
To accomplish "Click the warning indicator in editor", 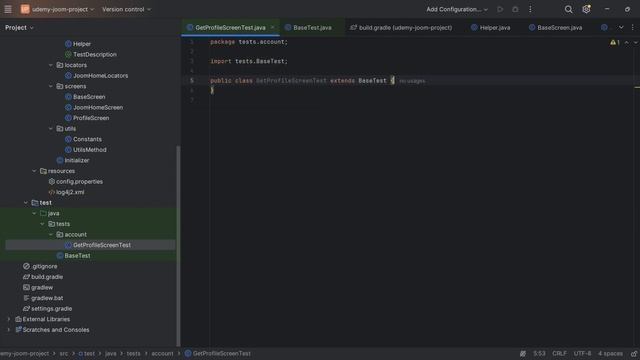I will (615, 42).
